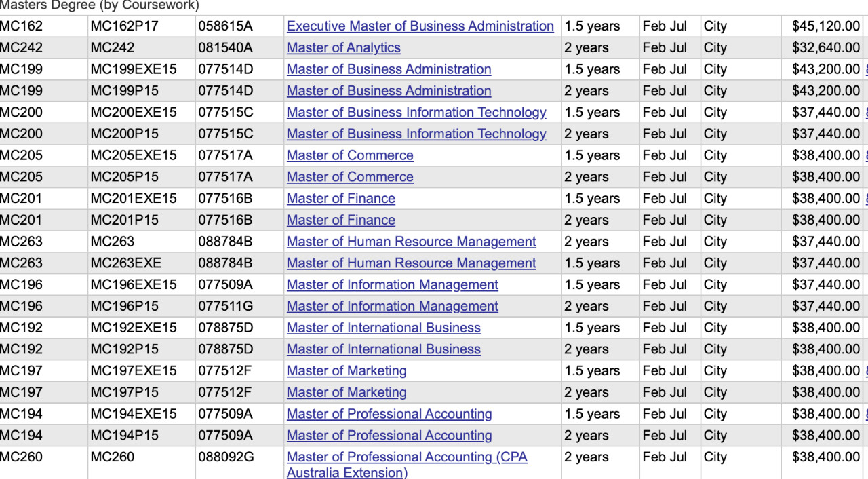Open Master of Business Administration link for MC199EXE15

pyautogui.click(x=389, y=69)
